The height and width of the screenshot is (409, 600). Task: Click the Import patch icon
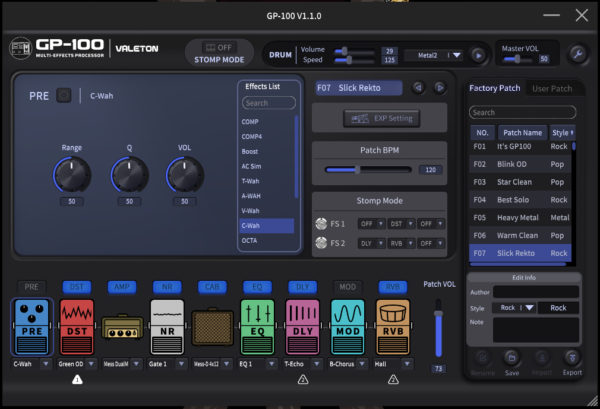(541, 358)
